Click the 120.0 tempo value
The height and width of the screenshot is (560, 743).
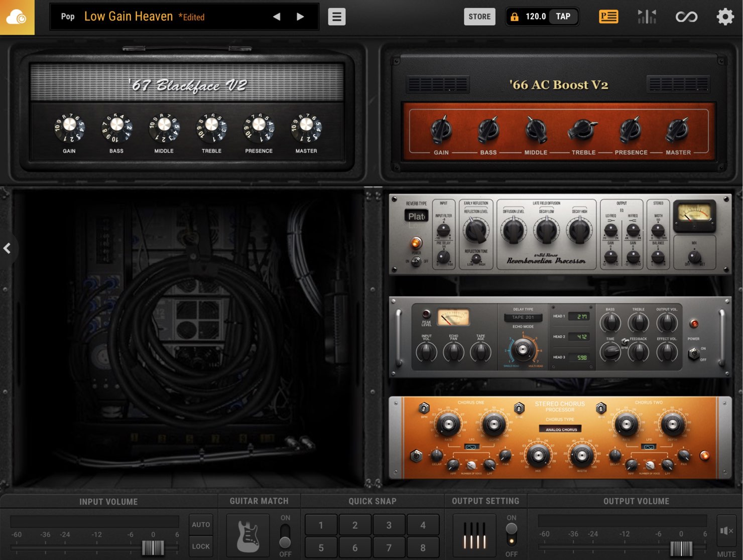click(x=536, y=17)
